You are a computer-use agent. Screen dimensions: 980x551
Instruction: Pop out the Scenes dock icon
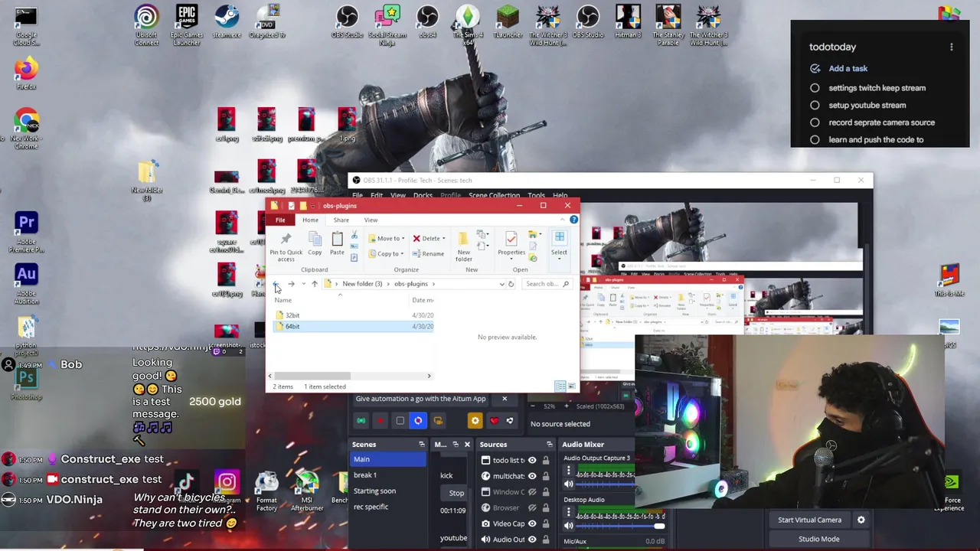coord(421,445)
